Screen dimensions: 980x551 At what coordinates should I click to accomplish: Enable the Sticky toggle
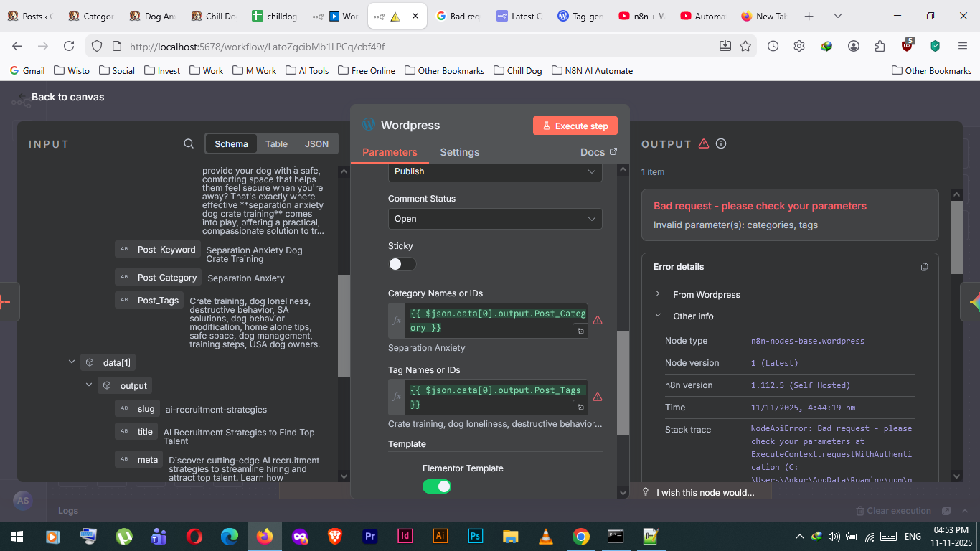402,264
